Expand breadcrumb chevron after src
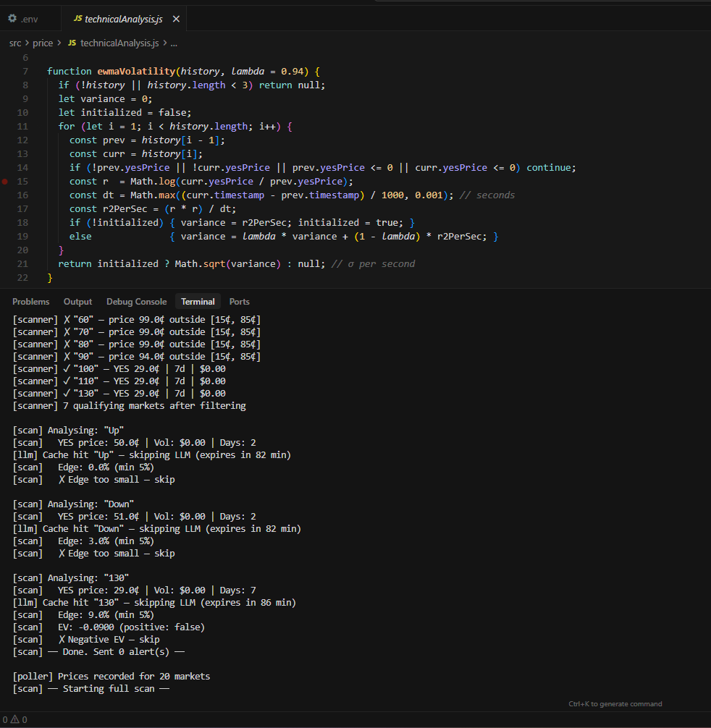Viewport: 711px width, 728px height. coord(27,43)
